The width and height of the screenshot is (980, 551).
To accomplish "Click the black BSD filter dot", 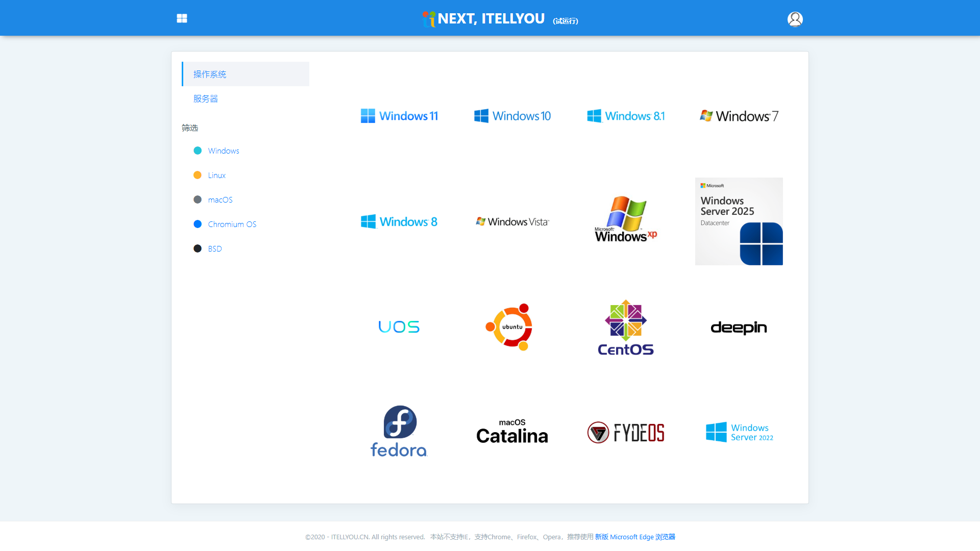I will click(x=198, y=248).
